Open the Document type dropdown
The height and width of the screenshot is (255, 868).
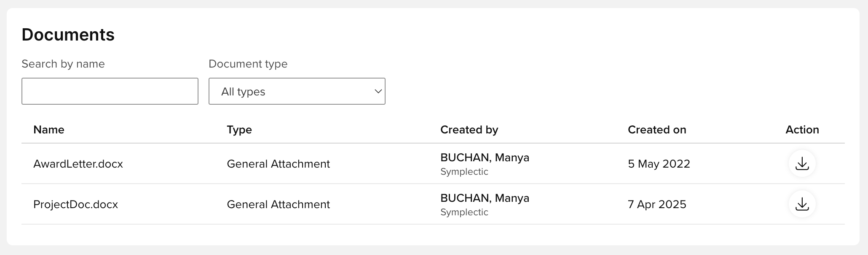pyautogui.click(x=296, y=91)
